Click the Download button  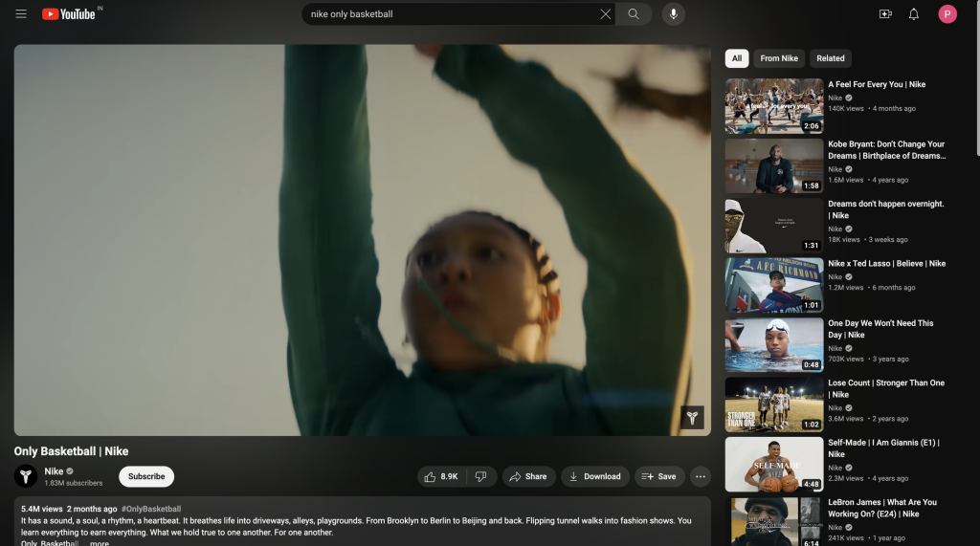pos(594,476)
